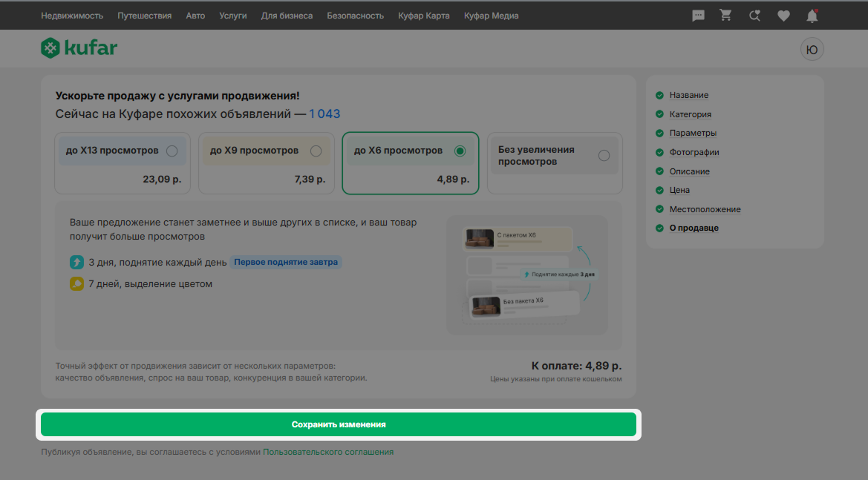Open Куфар Карта in top menu
The width and height of the screenshot is (868, 480).
pos(424,16)
